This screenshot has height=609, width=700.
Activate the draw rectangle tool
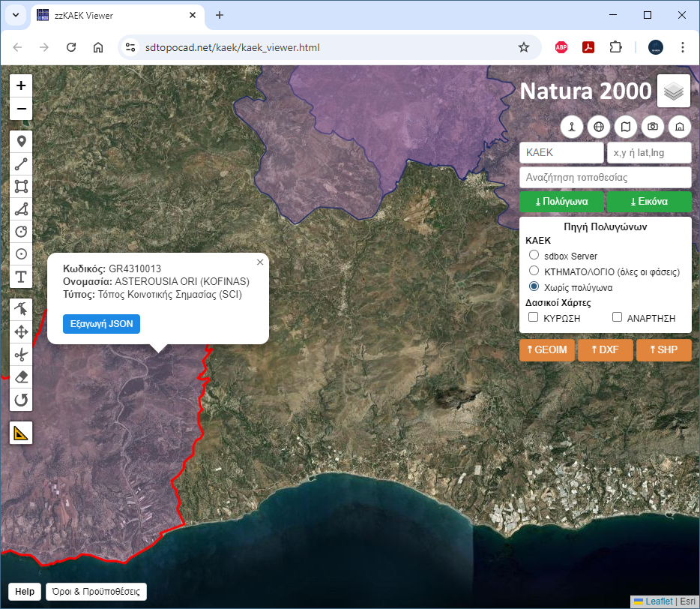pos(21,187)
